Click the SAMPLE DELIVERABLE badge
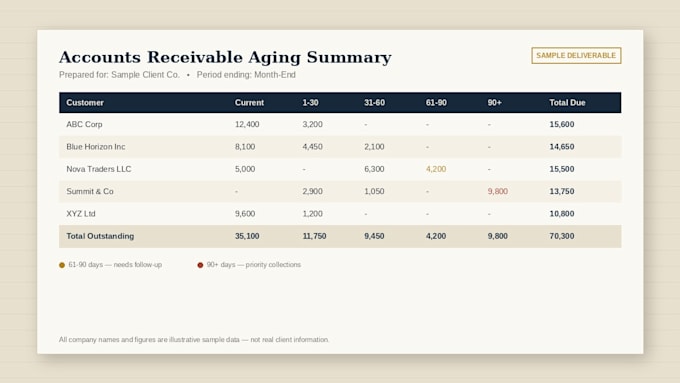 [576, 56]
